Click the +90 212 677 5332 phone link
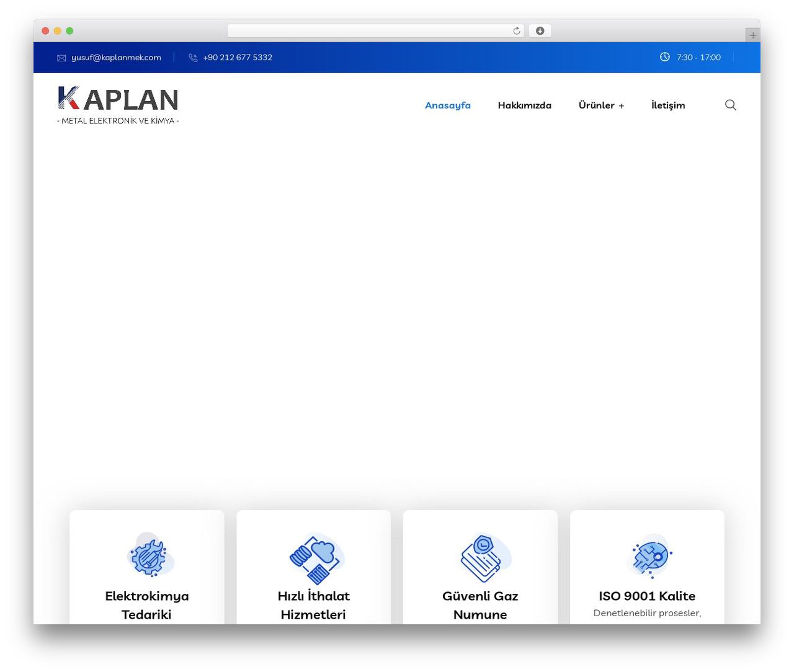 [x=238, y=58]
